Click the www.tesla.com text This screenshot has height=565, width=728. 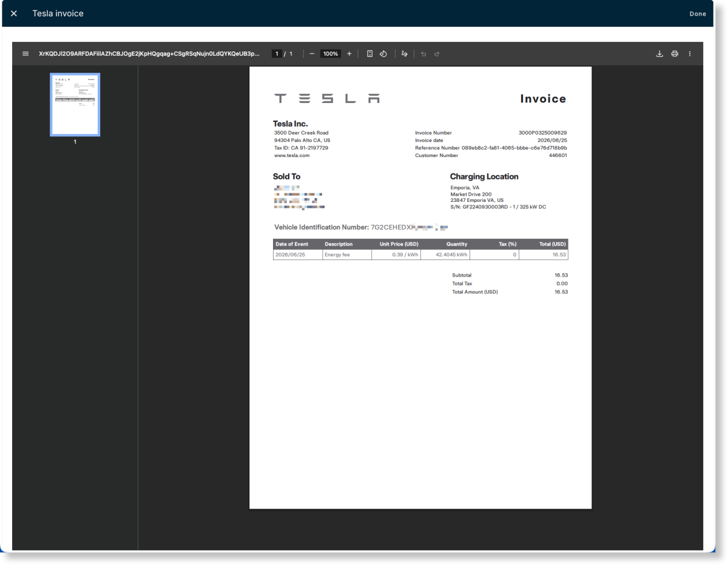click(x=292, y=156)
